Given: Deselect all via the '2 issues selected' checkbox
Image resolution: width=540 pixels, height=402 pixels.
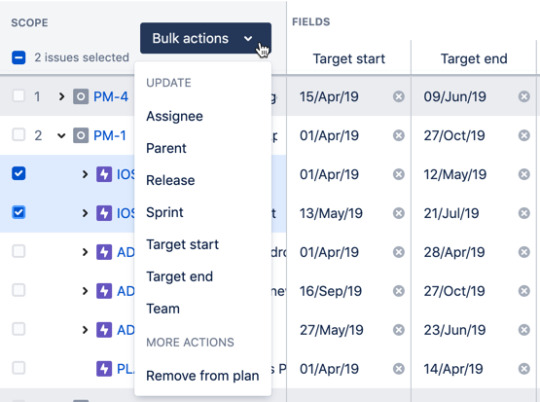Looking at the screenshot, I should click(19, 58).
